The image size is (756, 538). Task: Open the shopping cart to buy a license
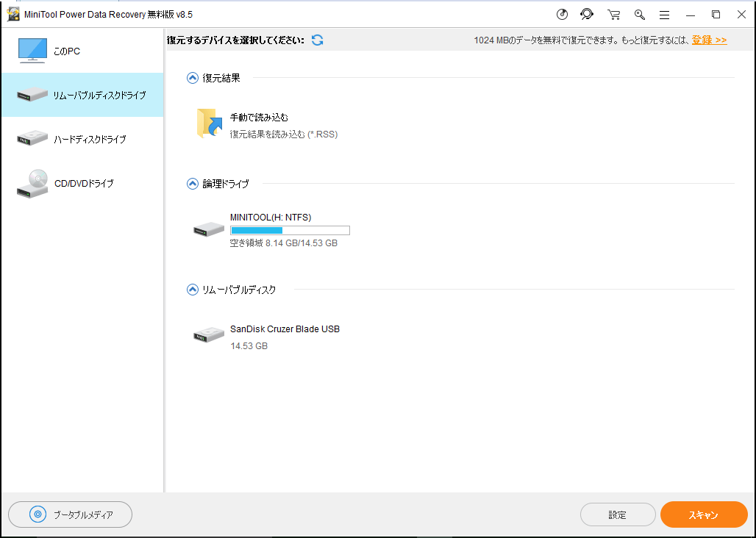pyautogui.click(x=613, y=14)
